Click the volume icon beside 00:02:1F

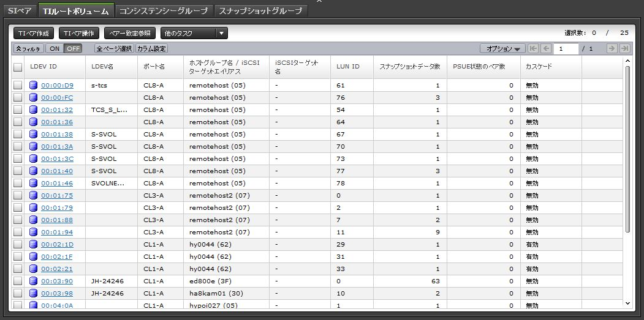(33, 256)
